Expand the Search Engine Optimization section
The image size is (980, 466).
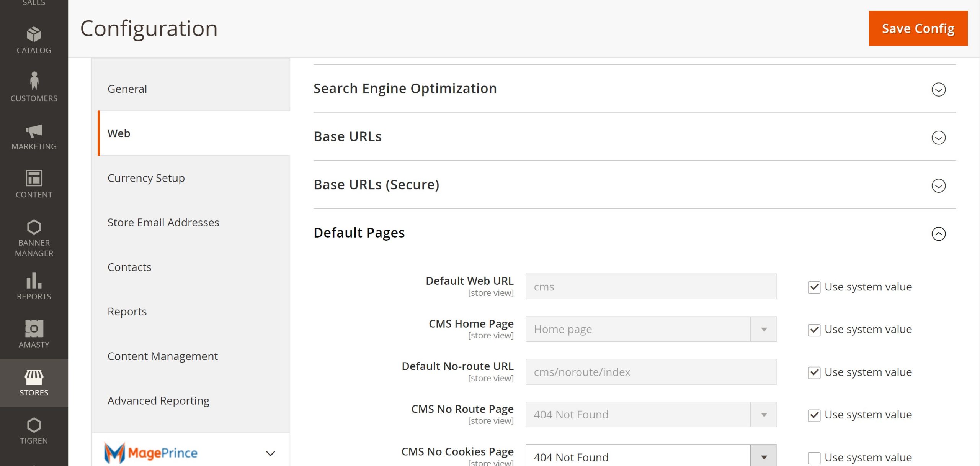(x=938, y=89)
